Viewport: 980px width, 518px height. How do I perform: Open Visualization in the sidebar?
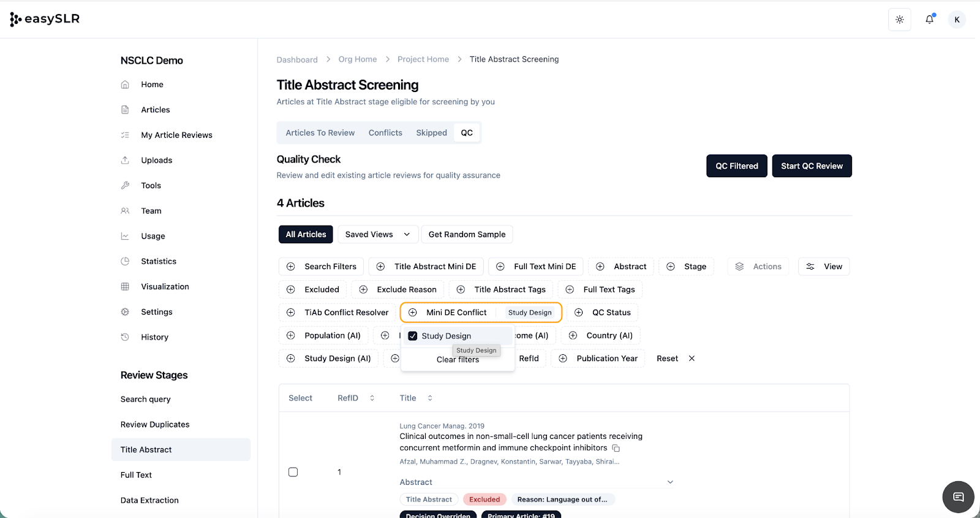pyautogui.click(x=165, y=286)
